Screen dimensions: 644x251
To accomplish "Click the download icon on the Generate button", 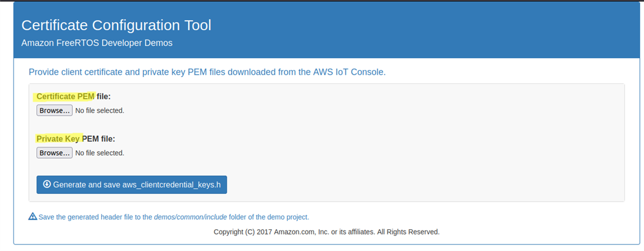I will coord(47,184).
